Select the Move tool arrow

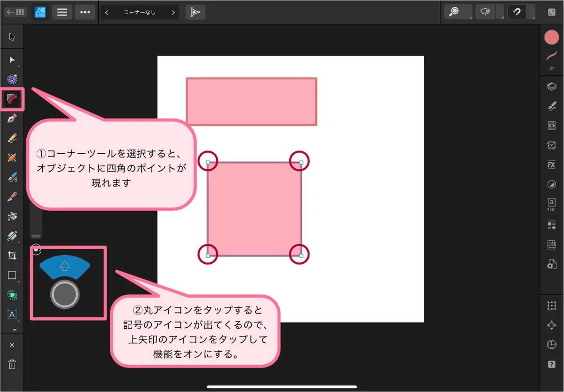point(12,37)
